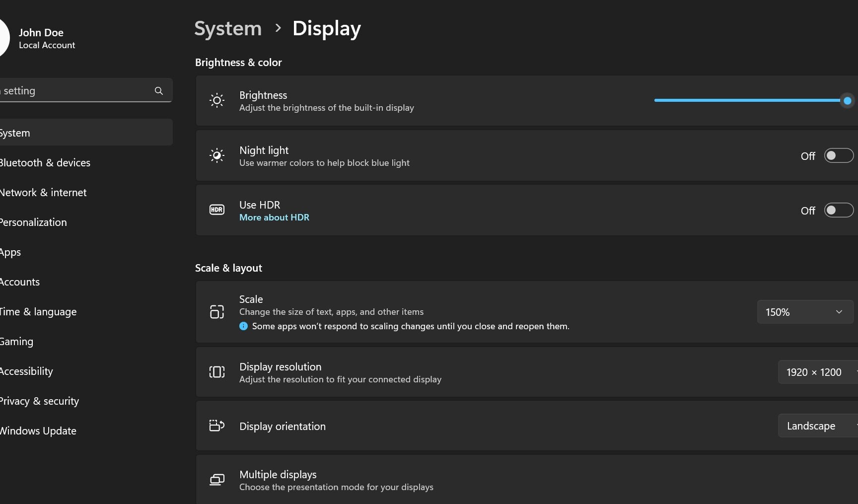The width and height of the screenshot is (858, 504).
Task: Click the info icon under Scale
Action: tap(243, 326)
